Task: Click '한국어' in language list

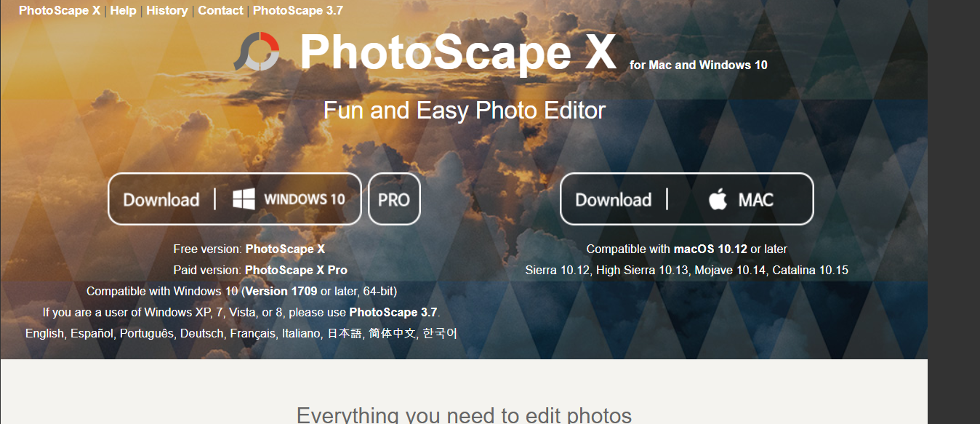Action: point(440,333)
